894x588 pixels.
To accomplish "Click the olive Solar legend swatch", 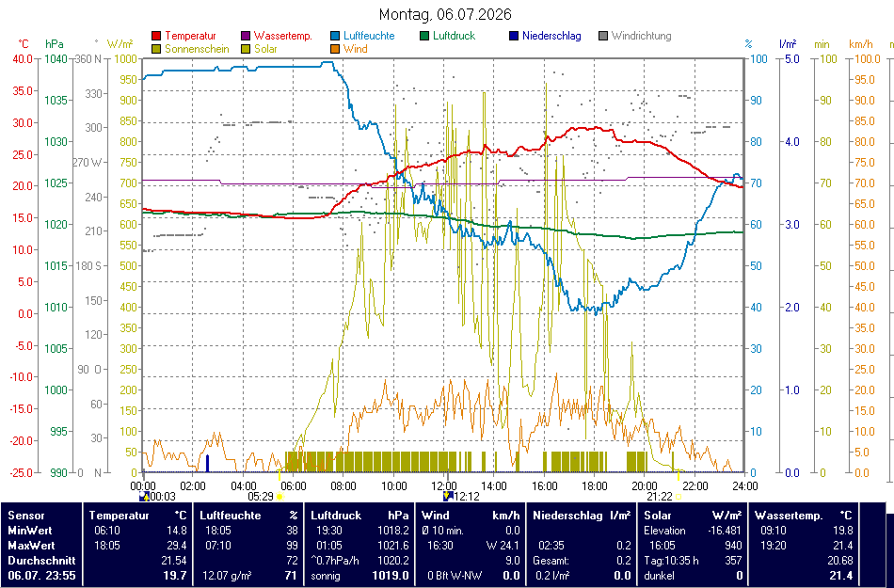I will pos(246,49).
